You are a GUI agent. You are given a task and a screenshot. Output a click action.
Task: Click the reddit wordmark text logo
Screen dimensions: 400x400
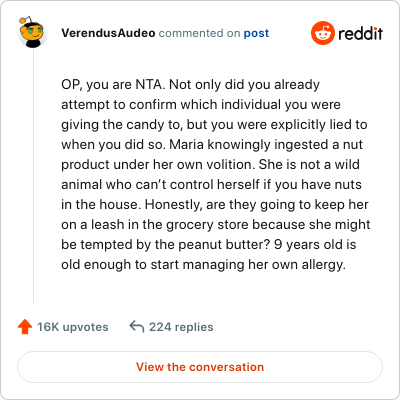[360, 33]
